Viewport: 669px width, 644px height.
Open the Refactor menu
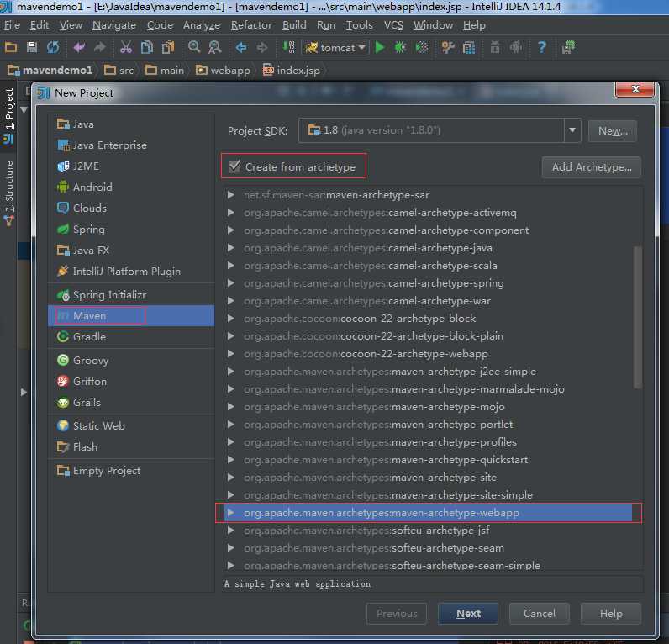pos(251,25)
